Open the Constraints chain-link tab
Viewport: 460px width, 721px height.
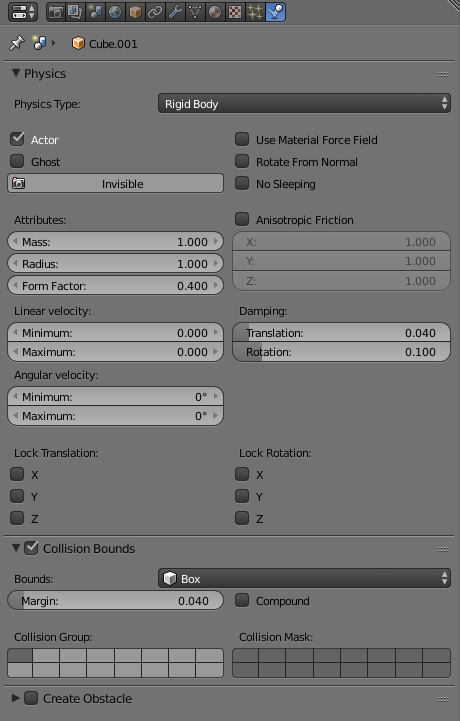tap(155, 12)
